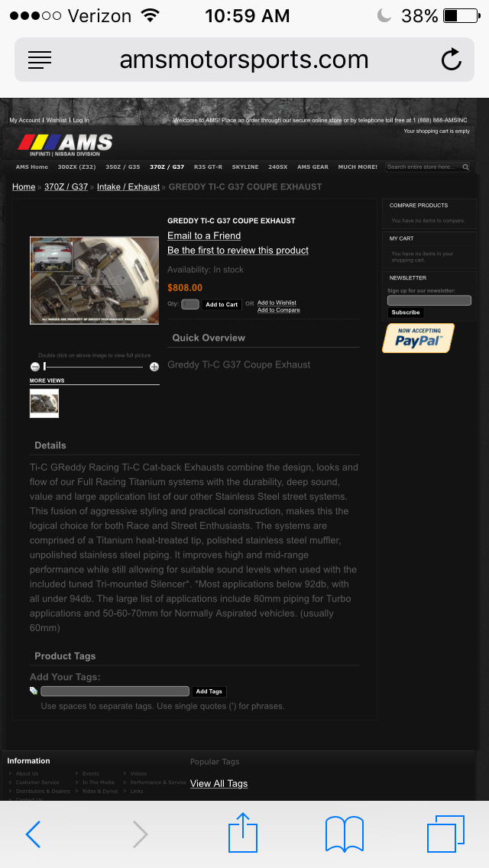Click the image zoom slider track
This screenshot has height=868, width=489.
(x=93, y=367)
